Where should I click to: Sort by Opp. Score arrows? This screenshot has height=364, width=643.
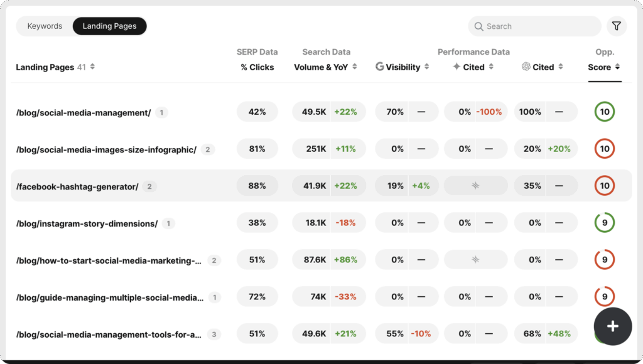[618, 67]
